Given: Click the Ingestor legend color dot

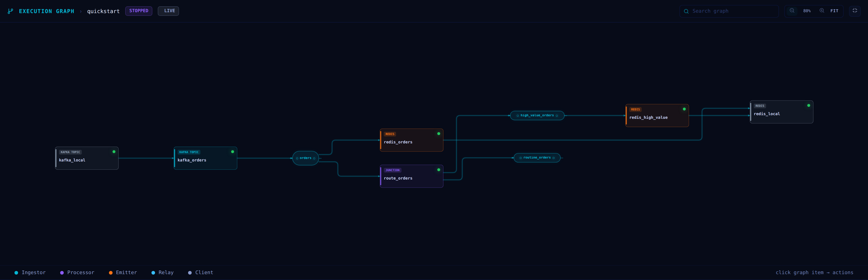Looking at the screenshot, I should [x=16, y=273].
